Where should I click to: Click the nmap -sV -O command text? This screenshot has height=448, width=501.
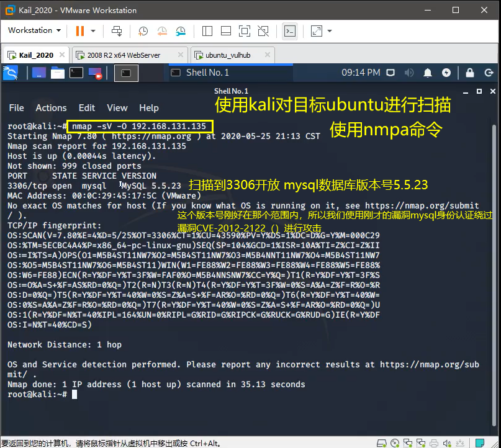139,127
